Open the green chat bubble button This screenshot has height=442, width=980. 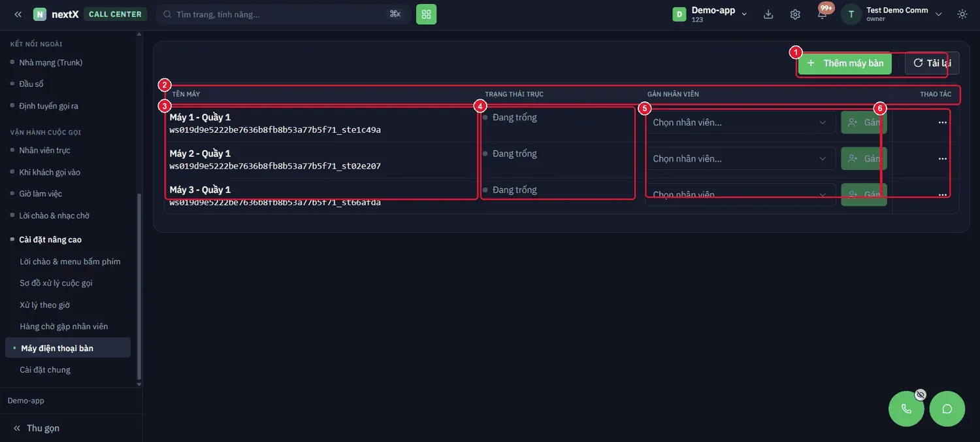pyautogui.click(x=947, y=409)
